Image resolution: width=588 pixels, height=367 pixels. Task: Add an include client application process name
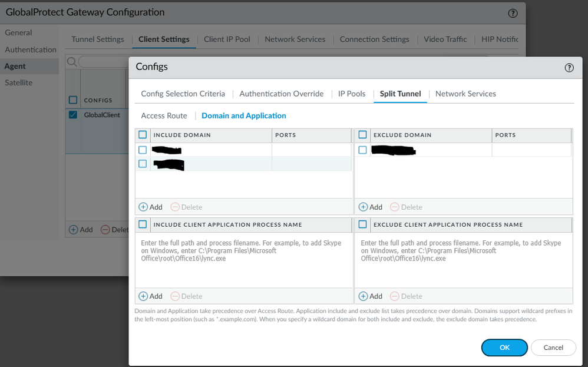150,296
